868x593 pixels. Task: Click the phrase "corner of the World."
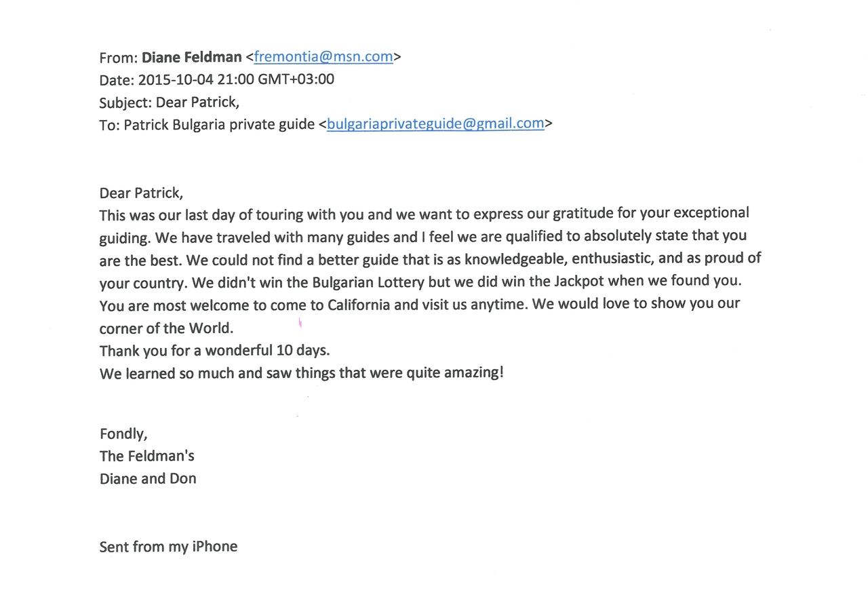click(x=166, y=328)
